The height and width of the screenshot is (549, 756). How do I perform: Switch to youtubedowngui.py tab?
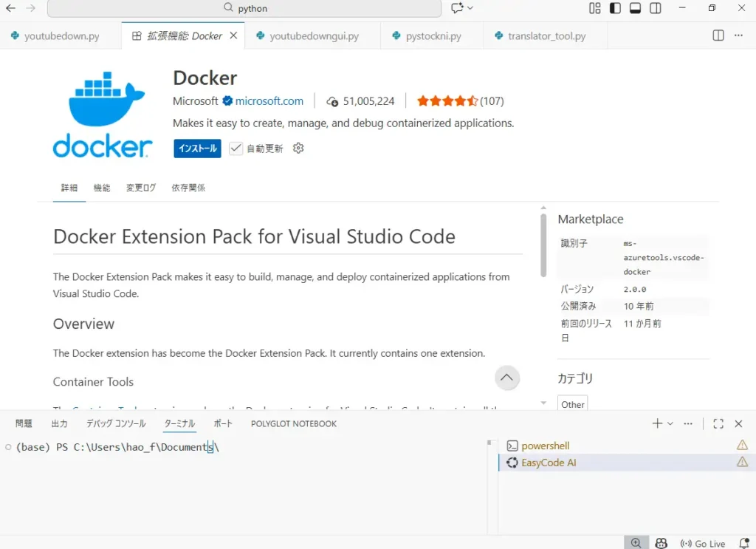(x=314, y=35)
